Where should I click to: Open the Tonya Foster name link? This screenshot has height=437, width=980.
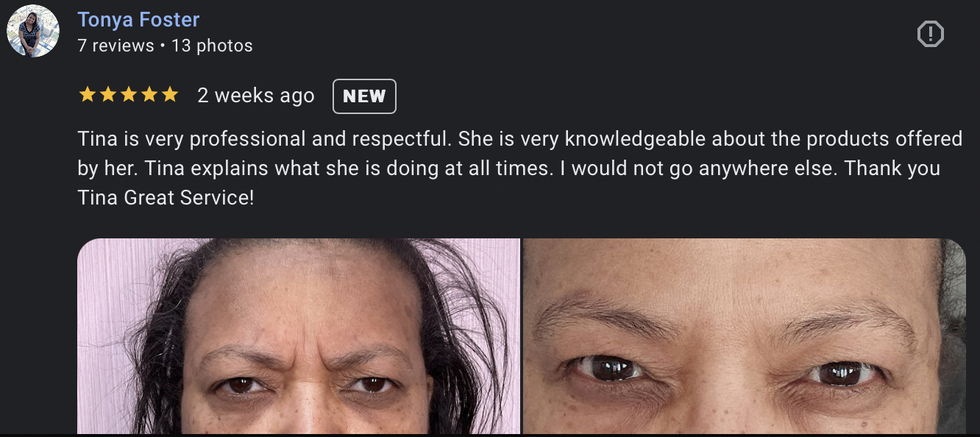pos(138,19)
